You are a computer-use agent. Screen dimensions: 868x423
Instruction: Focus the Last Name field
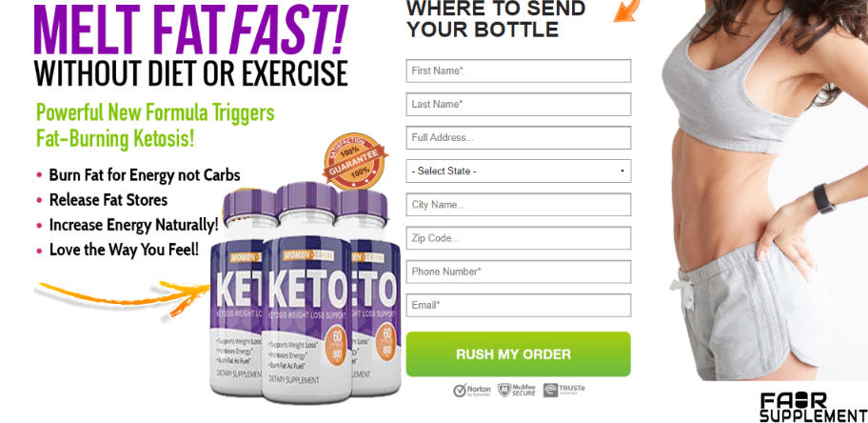coord(518,104)
